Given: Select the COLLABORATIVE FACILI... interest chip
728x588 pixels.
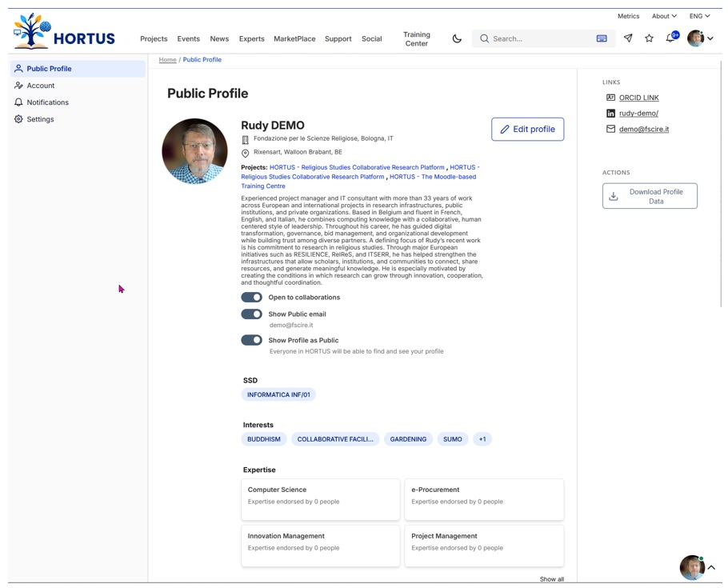Looking at the screenshot, I should pos(335,439).
